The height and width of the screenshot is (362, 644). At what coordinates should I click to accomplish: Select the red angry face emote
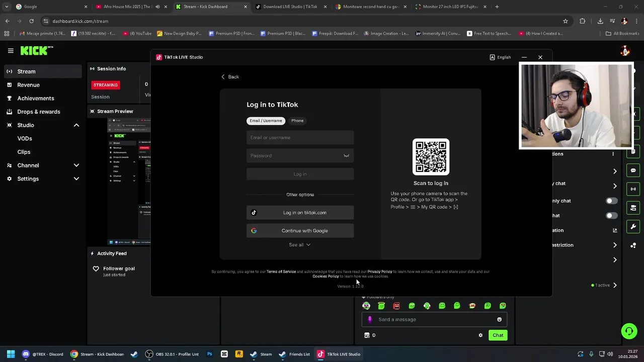396,306
